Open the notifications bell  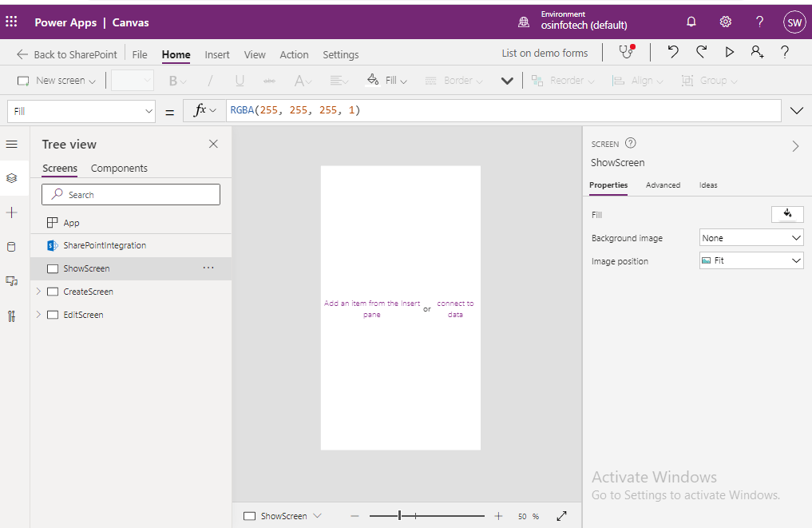click(691, 22)
